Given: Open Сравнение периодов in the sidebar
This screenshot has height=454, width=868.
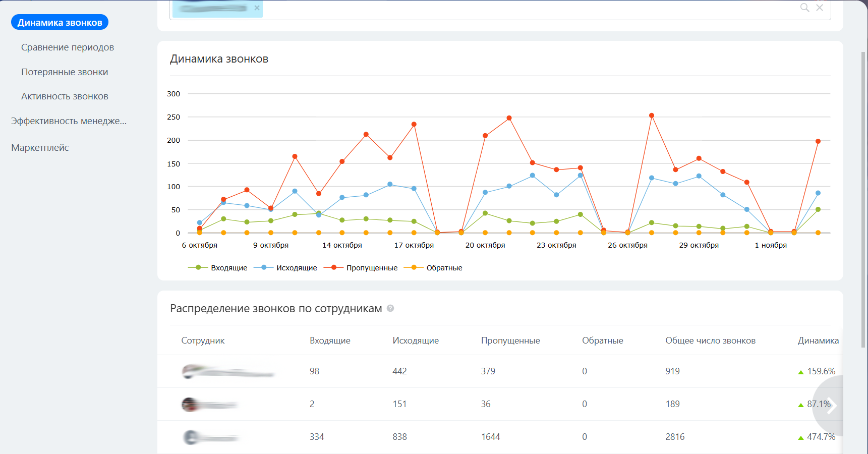Looking at the screenshot, I should (x=68, y=47).
